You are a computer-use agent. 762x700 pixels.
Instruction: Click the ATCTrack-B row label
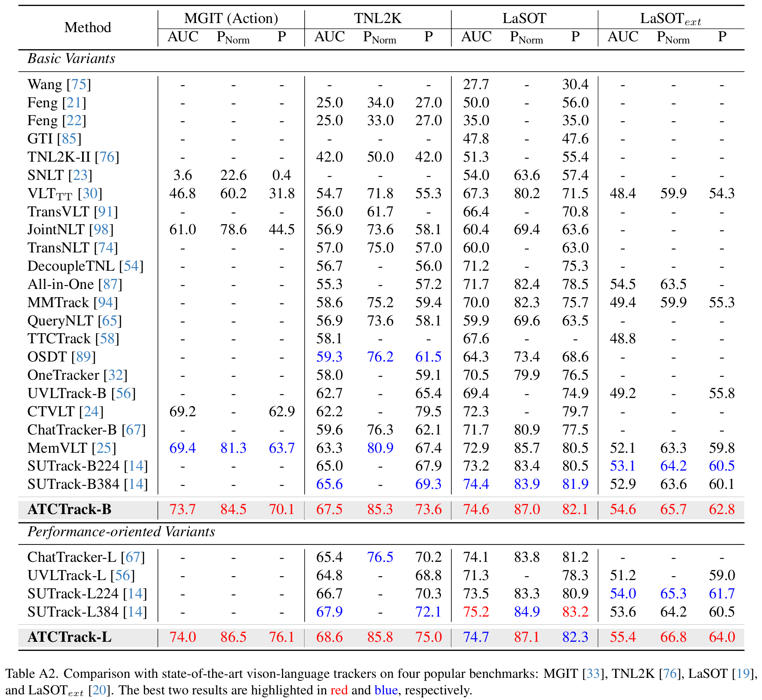click(70, 509)
